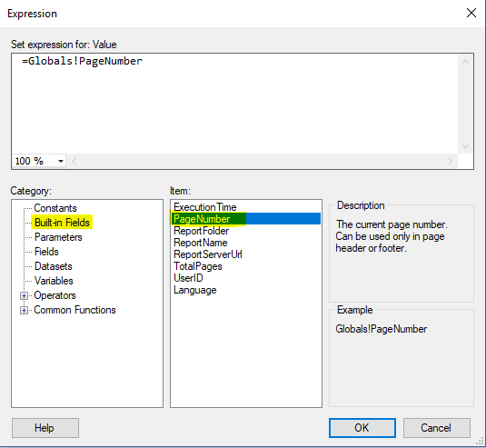
Task: Click the editor's vertical scroll up arrow
Action: (x=465, y=62)
